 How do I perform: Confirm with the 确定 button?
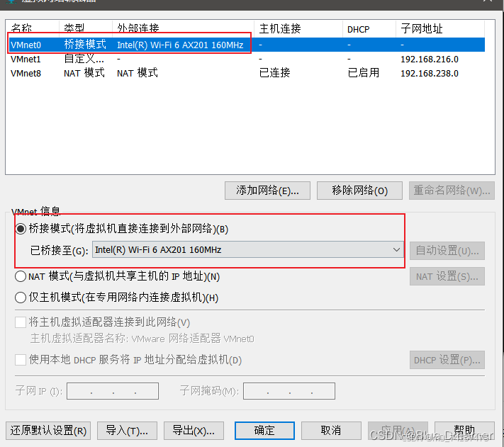pyautogui.click(x=264, y=431)
